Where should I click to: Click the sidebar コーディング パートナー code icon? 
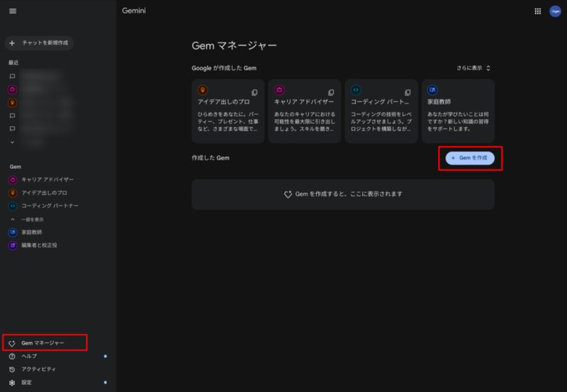pos(13,206)
